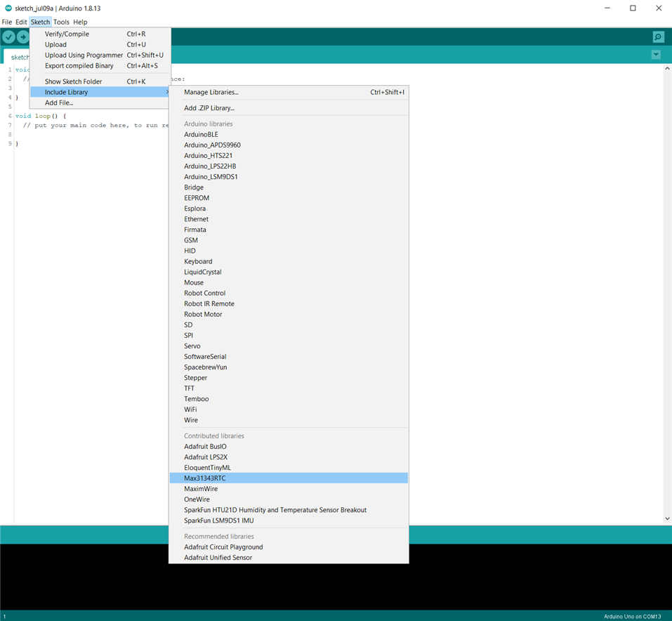Choose Verify/Compile from Sketch menu
Screen dimensions: 672x621
click(x=100, y=34)
